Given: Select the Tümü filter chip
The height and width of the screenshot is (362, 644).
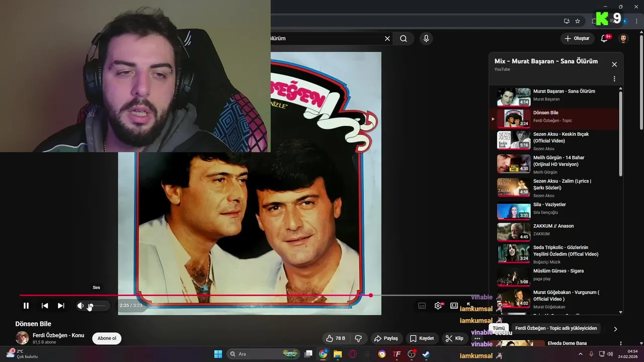Looking at the screenshot, I should point(499,328).
